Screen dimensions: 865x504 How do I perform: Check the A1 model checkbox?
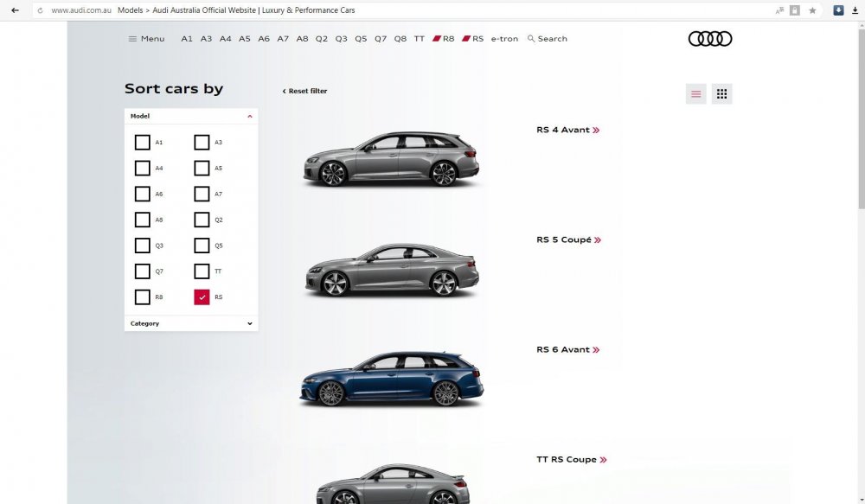click(143, 143)
